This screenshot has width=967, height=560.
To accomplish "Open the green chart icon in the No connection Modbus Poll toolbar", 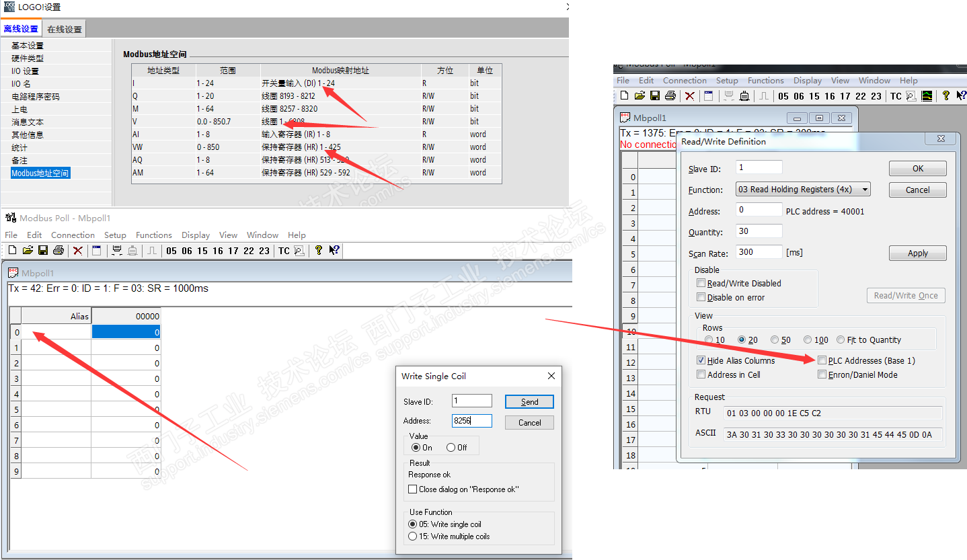I will [927, 96].
